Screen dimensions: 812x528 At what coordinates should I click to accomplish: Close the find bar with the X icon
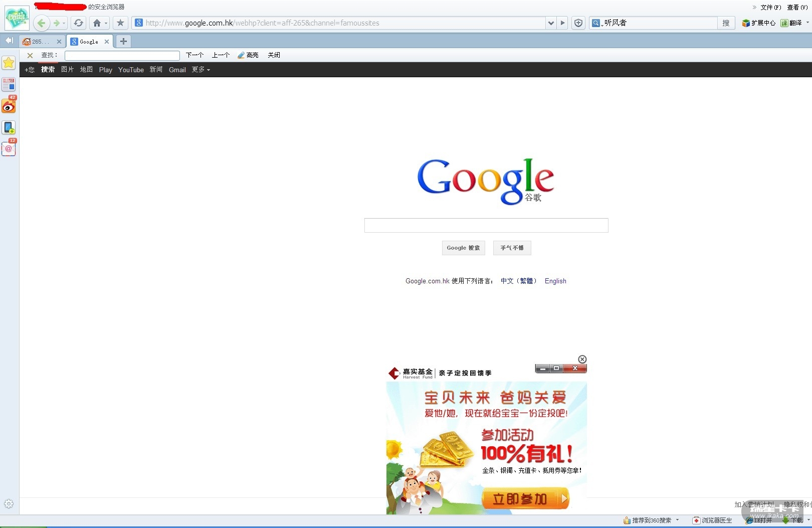click(x=30, y=56)
